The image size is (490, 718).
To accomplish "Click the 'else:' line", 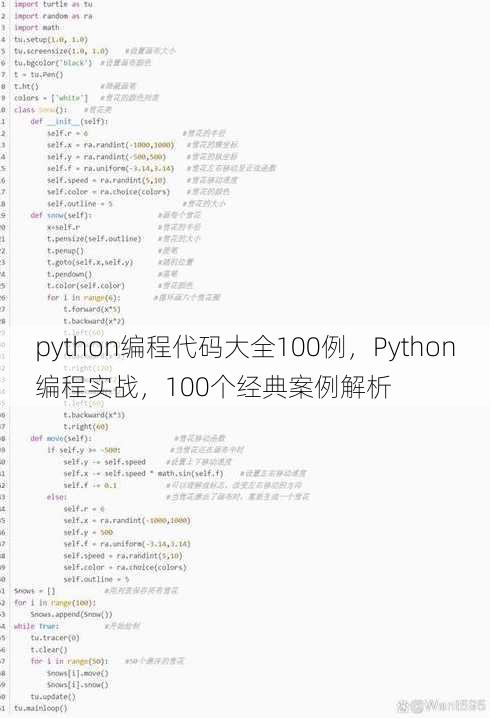I will click(x=57, y=497).
